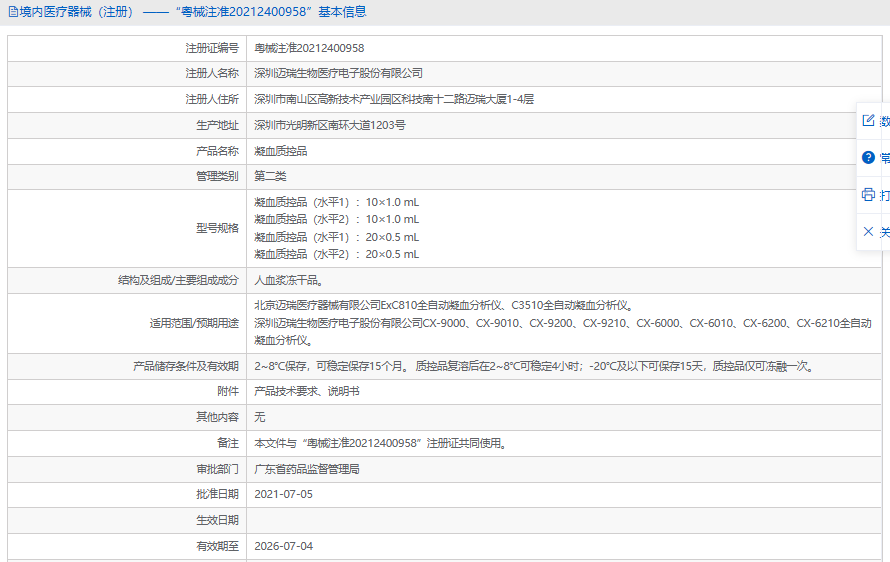Click expiry date 2026-07-04

[x=283, y=546]
